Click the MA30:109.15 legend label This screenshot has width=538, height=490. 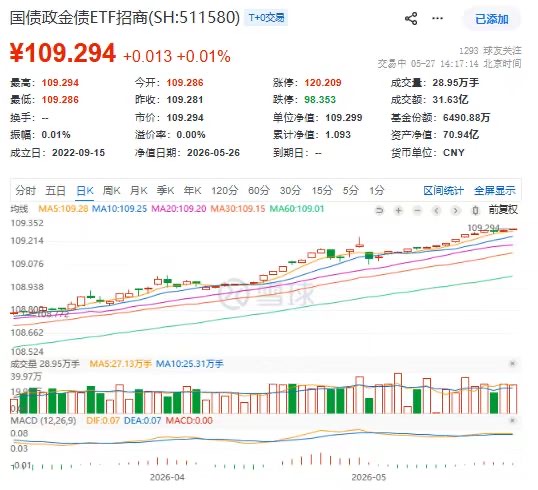[238, 209]
